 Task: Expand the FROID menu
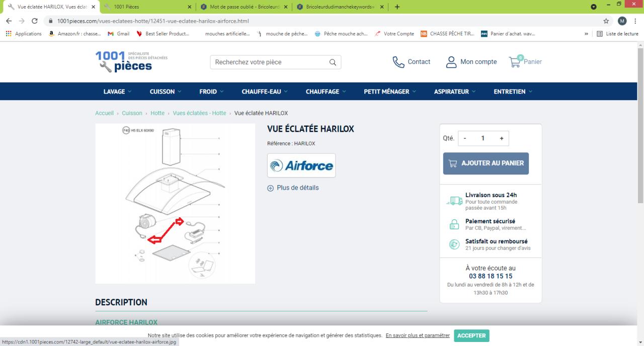pyautogui.click(x=211, y=92)
